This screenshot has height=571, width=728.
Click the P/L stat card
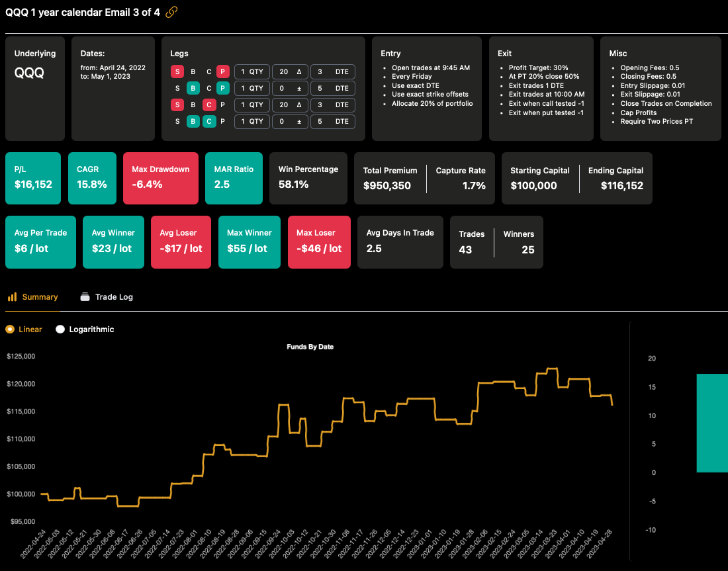point(33,178)
